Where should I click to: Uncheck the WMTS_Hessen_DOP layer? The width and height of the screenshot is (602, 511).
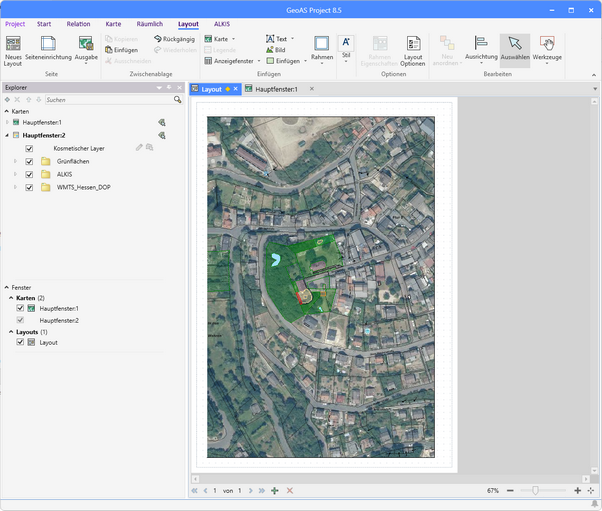(29, 188)
